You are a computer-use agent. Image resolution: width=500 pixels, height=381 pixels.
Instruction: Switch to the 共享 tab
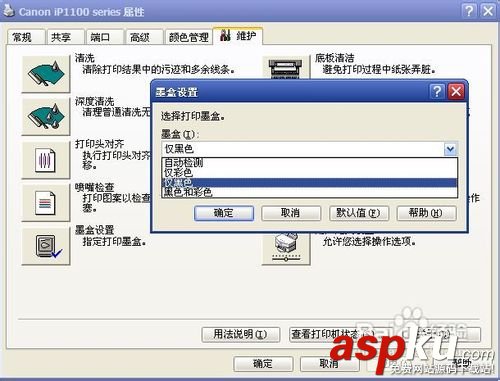pos(65,37)
